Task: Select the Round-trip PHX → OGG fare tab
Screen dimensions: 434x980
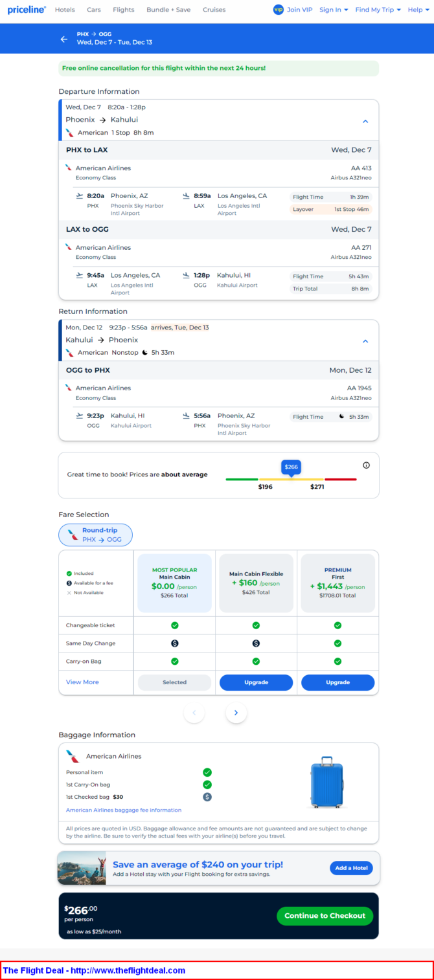Action: [95, 535]
